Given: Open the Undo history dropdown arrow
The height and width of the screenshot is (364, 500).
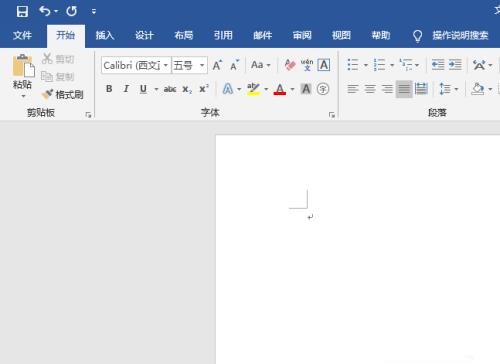Looking at the screenshot, I should (56, 11).
